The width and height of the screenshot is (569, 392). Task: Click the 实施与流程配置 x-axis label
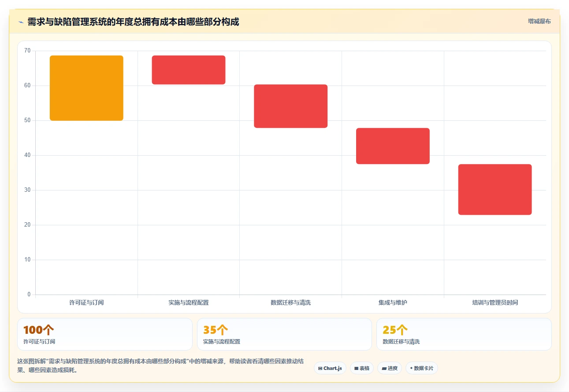[189, 303]
